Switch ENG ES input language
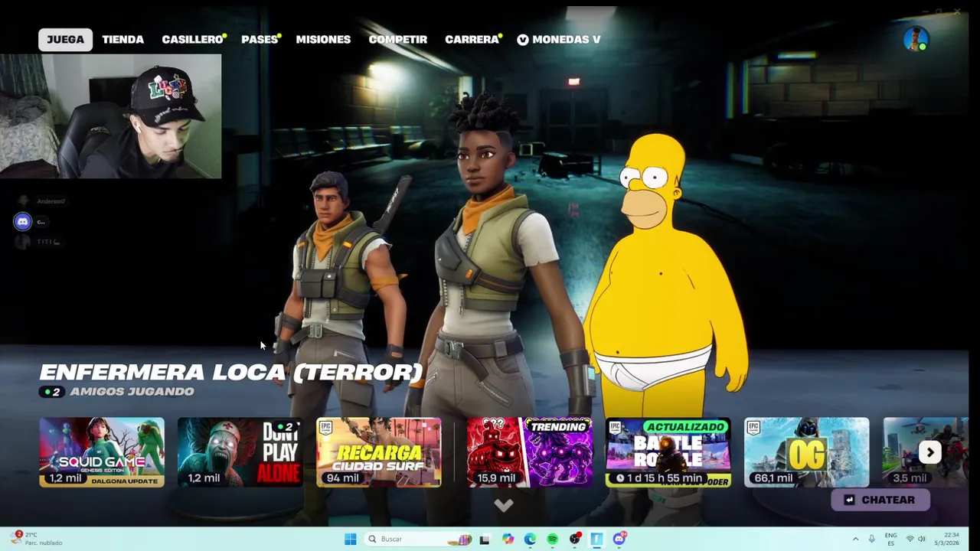The height and width of the screenshot is (551, 980). pos(890,539)
